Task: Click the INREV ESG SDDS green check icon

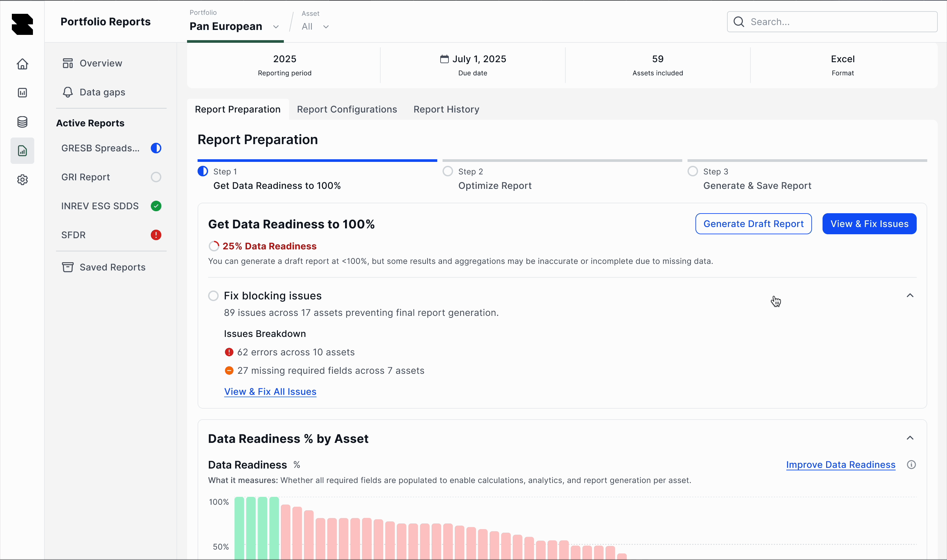Action: click(x=156, y=206)
